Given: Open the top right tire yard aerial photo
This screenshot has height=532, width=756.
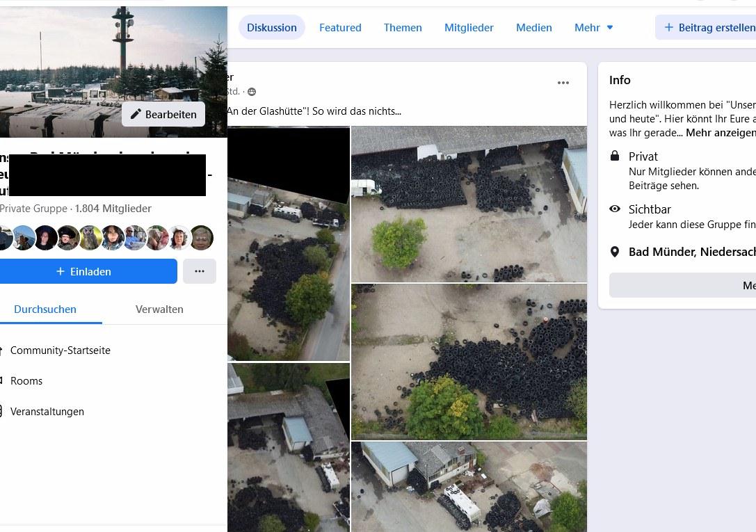Looking at the screenshot, I should [469, 204].
